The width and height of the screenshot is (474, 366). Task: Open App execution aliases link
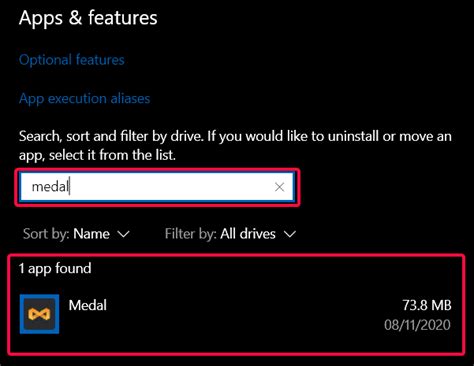point(84,99)
